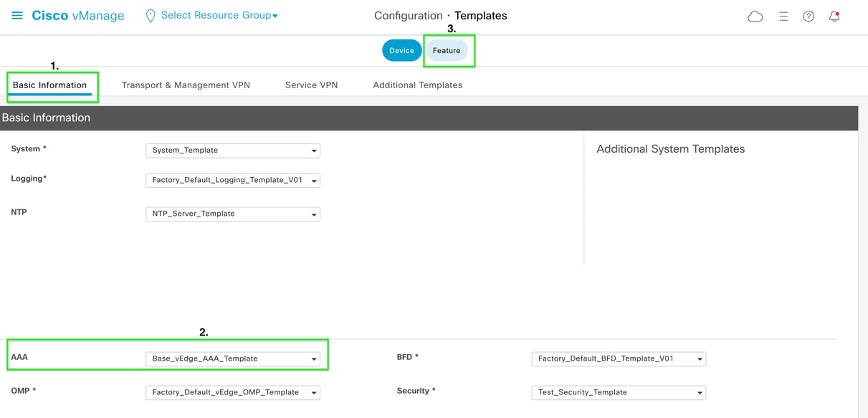Open the hamburger navigation menu
868x418 pixels.
[17, 15]
